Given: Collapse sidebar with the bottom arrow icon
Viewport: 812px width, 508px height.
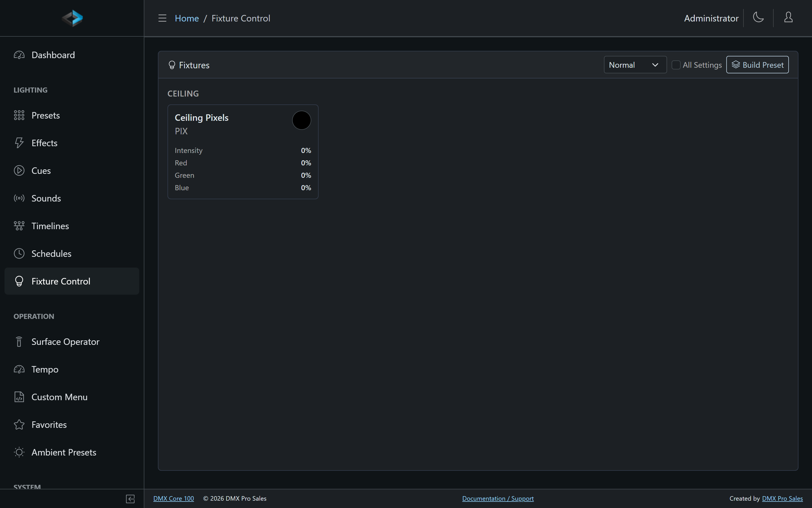Looking at the screenshot, I should pyautogui.click(x=130, y=499).
